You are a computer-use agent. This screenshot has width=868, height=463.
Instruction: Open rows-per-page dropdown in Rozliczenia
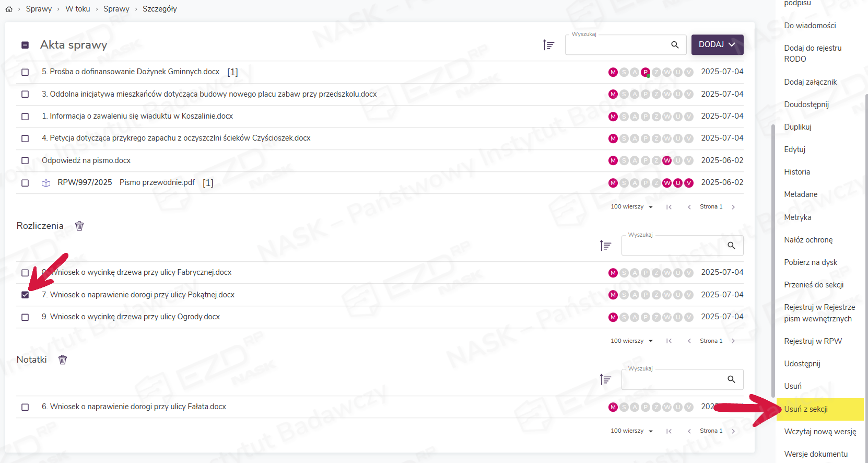click(632, 341)
